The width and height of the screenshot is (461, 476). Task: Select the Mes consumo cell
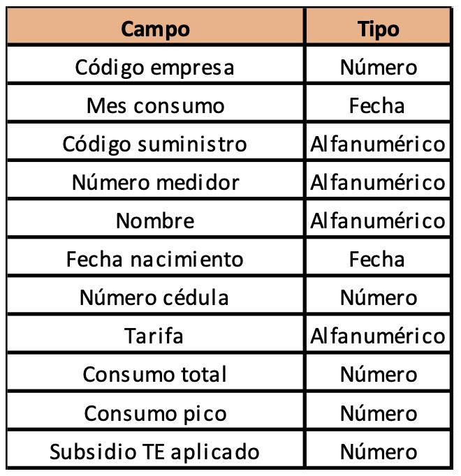coord(155,103)
